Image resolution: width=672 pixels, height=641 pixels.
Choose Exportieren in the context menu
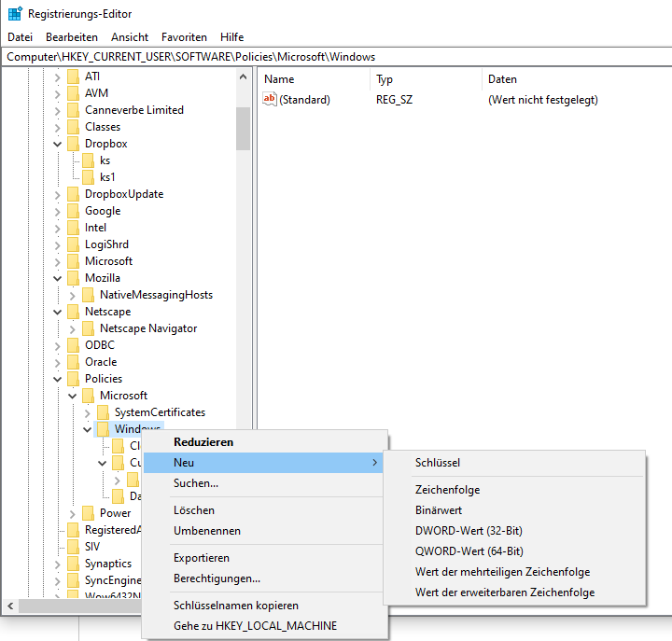point(265,558)
